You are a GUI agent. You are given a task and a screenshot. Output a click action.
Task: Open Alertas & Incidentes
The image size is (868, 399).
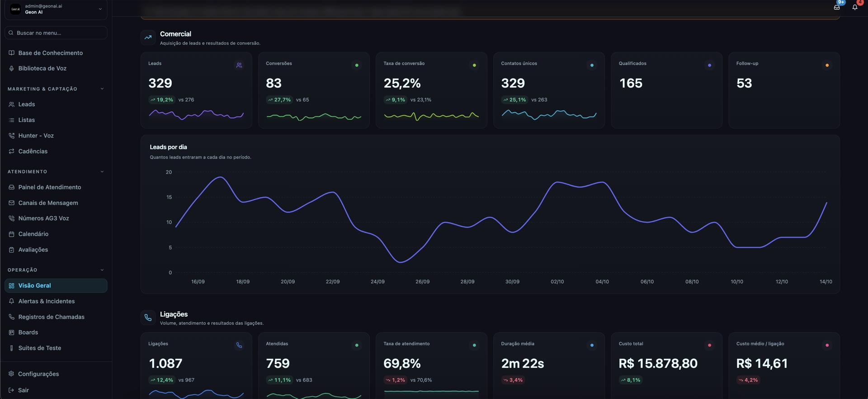click(x=56, y=301)
